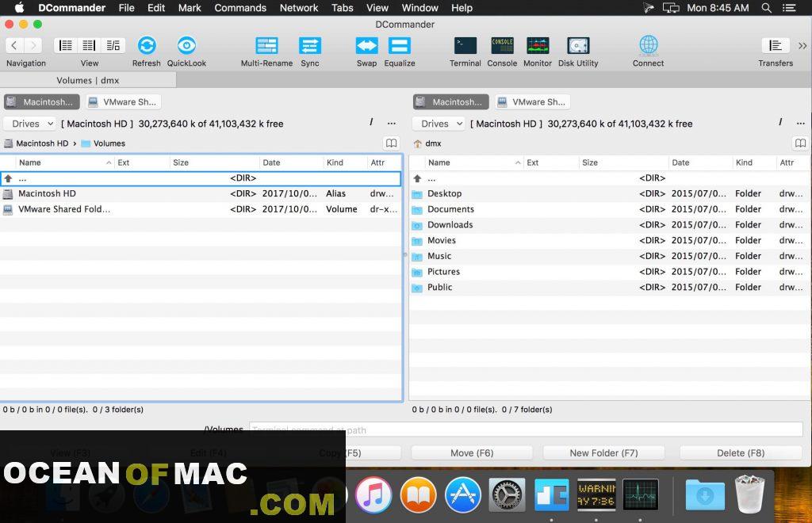The height and width of the screenshot is (523, 812).
Task: Select the Desktop folder row
Action: pyautogui.click(x=610, y=193)
